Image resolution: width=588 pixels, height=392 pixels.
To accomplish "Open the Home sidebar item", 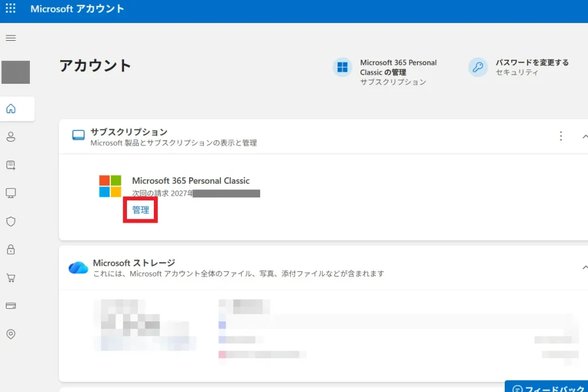I will [x=11, y=108].
